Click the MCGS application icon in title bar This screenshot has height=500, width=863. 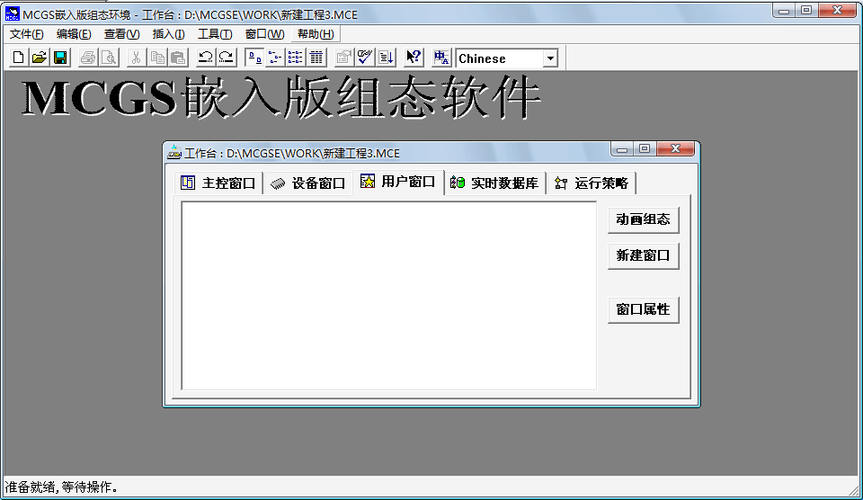(12, 14)
